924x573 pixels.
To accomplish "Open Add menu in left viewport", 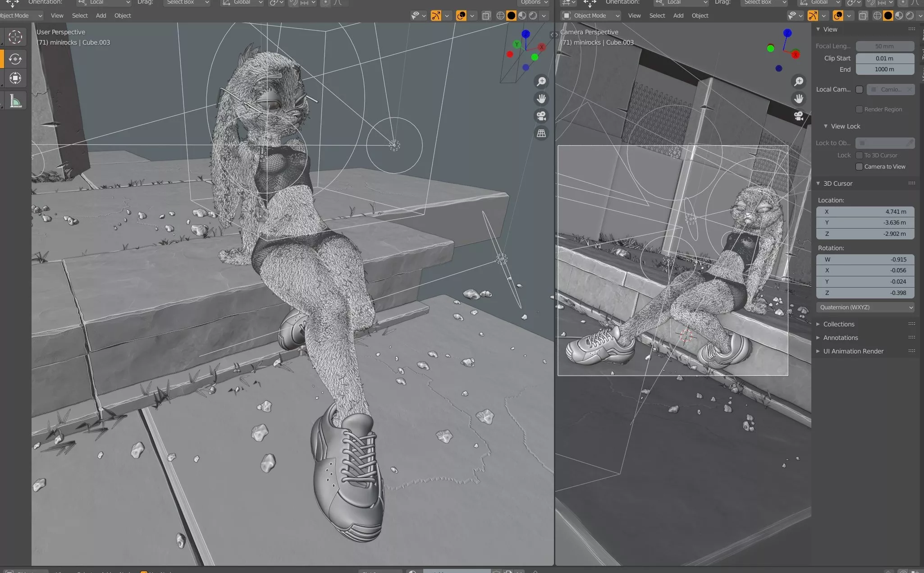I will (x=101, y=16).
